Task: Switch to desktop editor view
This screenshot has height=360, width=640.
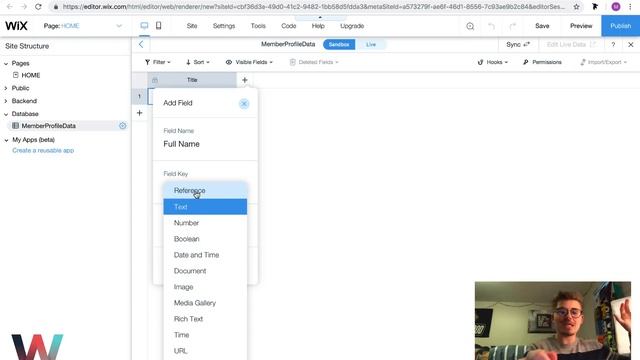Action: point(144,26)
